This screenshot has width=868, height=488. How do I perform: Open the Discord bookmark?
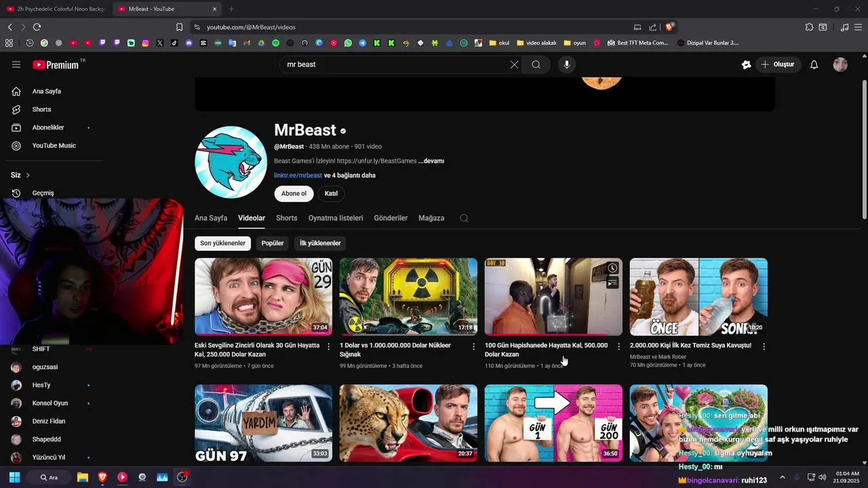pyautogui.click(x=189, y=43)
